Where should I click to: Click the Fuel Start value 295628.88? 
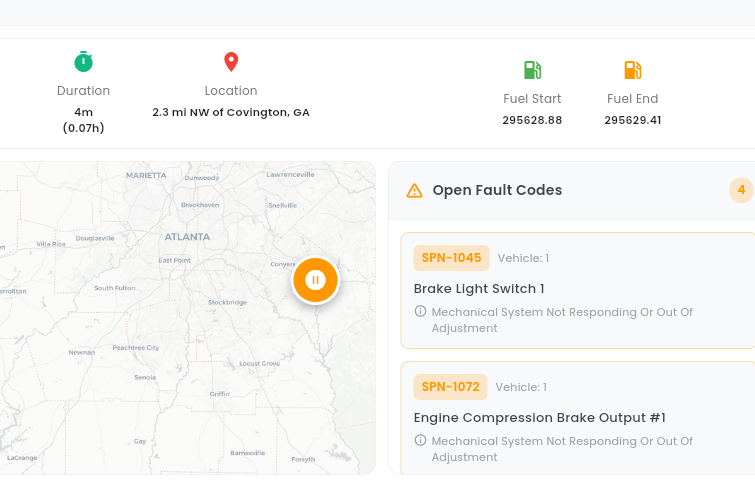[532, 120]
